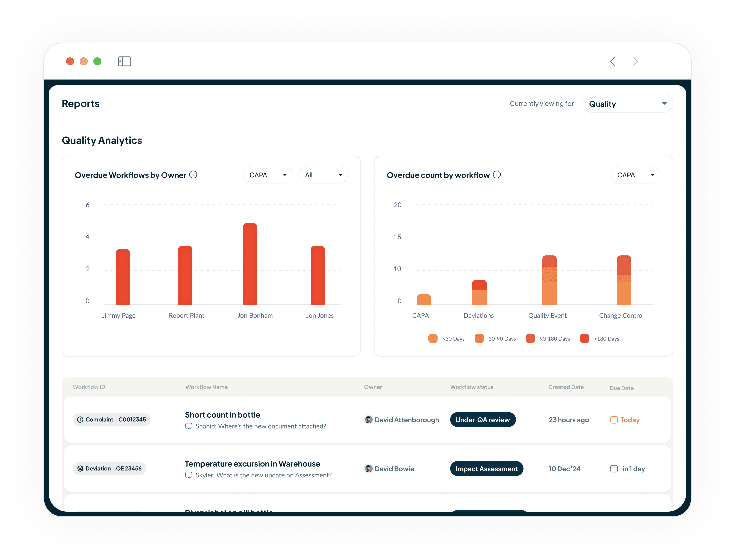Click the Impact Assessment status badge
Viewport: 734px width, 560px height.
click(x=486, y=469)
